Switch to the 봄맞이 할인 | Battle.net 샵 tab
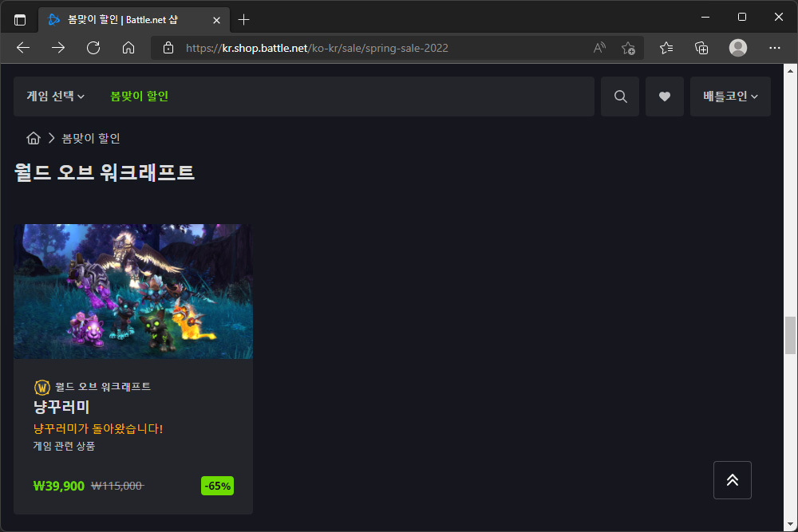 coord(134,20)
